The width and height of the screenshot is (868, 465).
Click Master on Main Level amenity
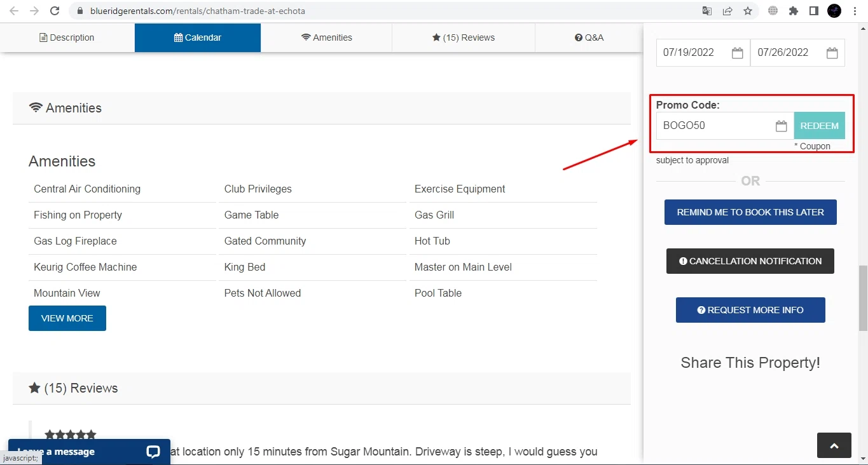coord(463,267)
